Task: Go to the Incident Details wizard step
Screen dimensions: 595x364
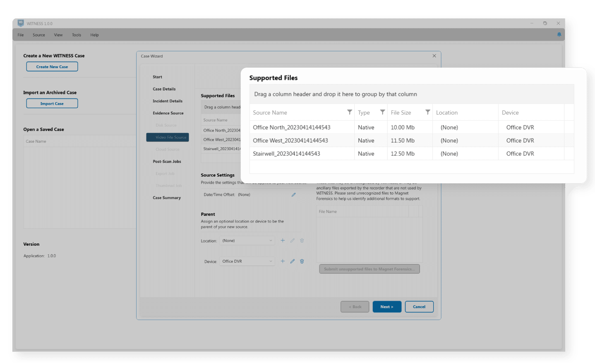Action: [168, 101]
